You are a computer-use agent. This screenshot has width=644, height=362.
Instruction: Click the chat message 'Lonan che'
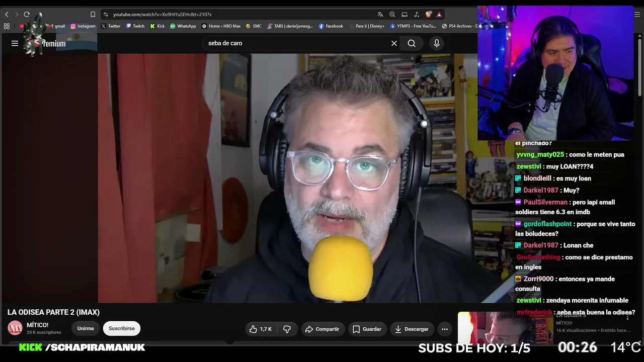click(x=579, y=245)
